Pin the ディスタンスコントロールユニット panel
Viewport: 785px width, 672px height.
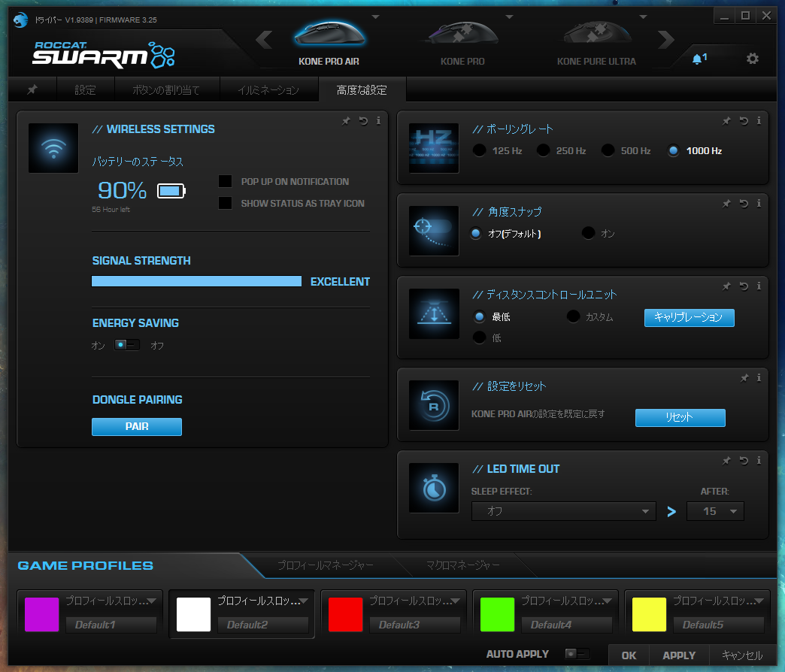pyautogui.click(x=726, y=286)
